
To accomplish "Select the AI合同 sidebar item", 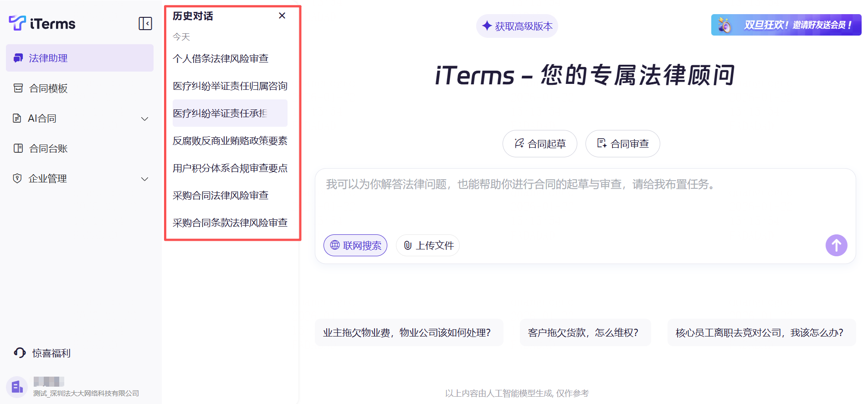I will pos(42,119).
